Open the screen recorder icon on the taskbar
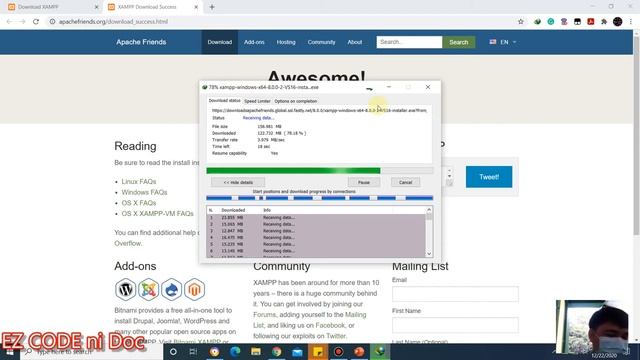The height and width of the screenshot is (360, 640). pos(339,351)
